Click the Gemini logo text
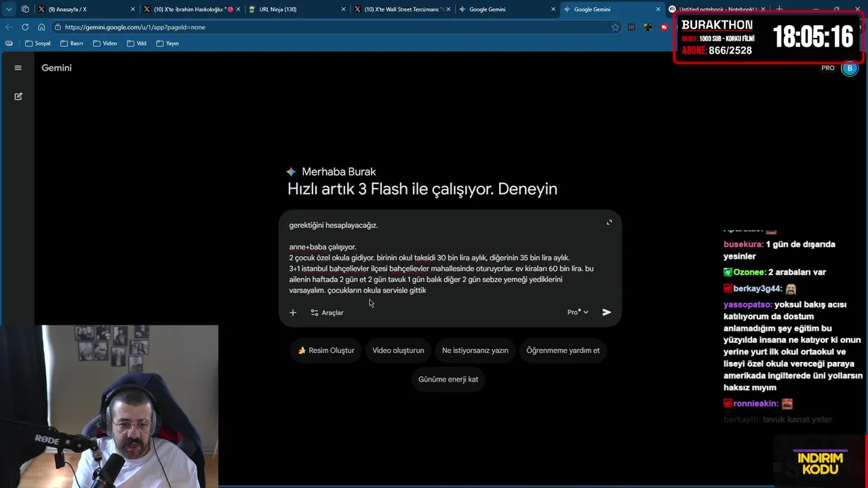The height and width of the screenshot is (488, 868). point(56,68)
